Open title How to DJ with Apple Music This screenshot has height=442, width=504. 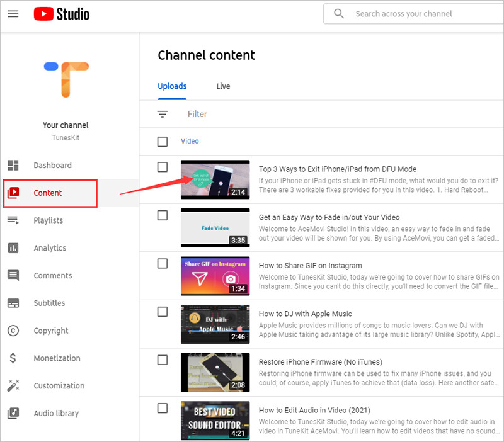point(306,314)
